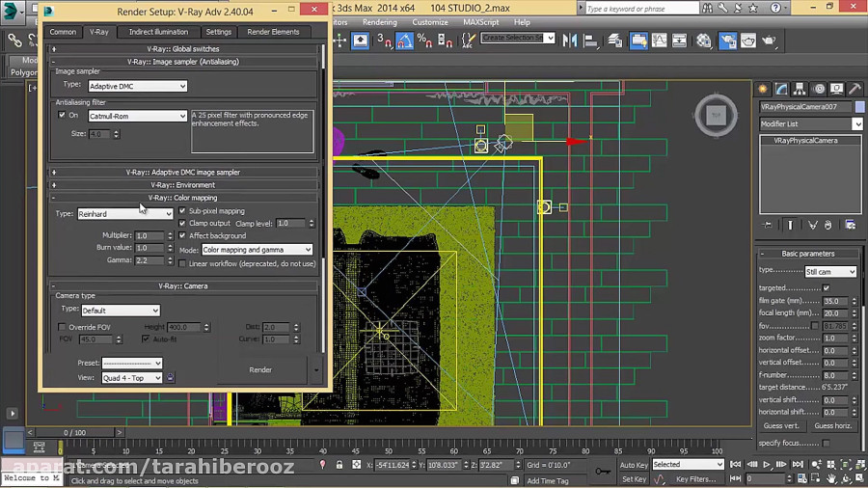Open the Settings tab
This screenshot has width=868, height=488.
[x=219, y=32]
